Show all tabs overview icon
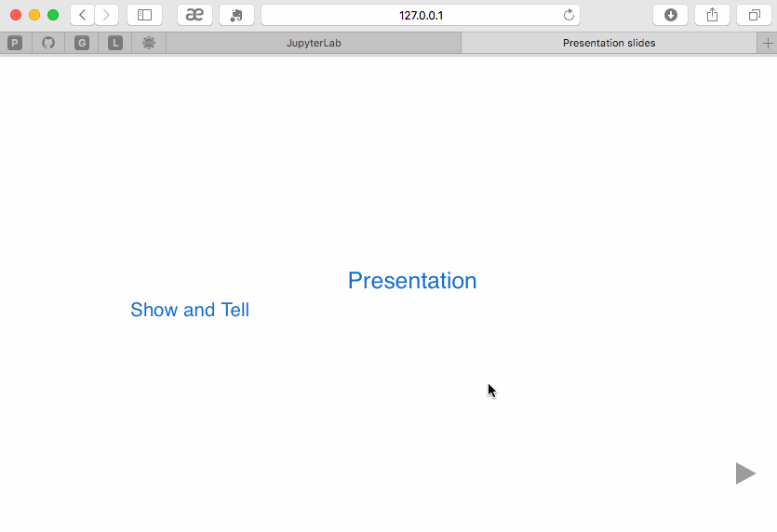The image size is (777, 532). tap(755, 15)
